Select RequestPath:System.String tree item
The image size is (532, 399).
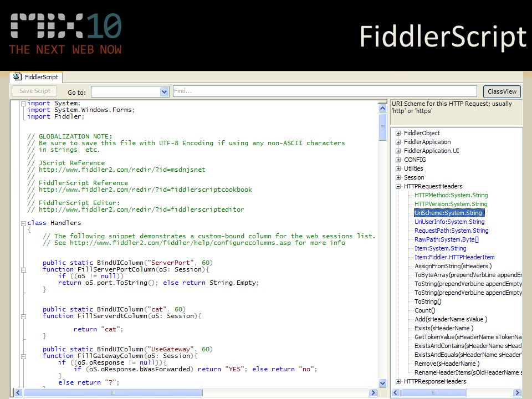(x=451, y=231)
